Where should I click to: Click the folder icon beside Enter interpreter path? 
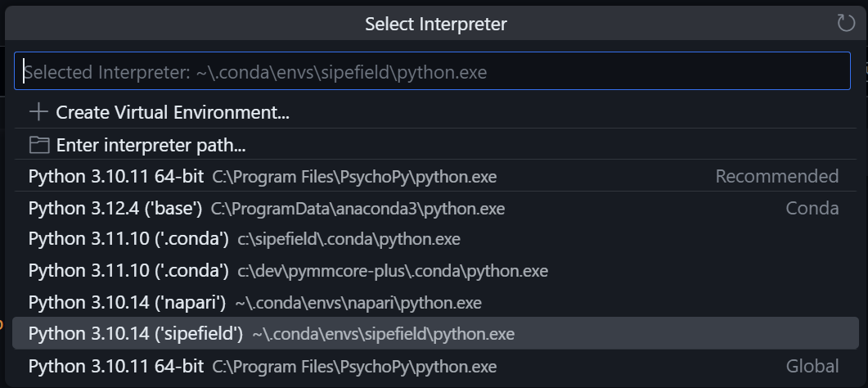[38, 145]
